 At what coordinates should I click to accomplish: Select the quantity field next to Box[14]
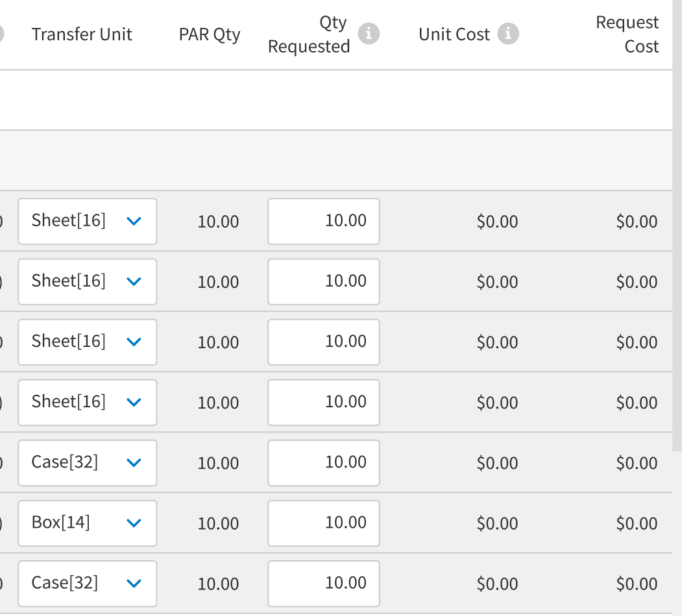323,523
